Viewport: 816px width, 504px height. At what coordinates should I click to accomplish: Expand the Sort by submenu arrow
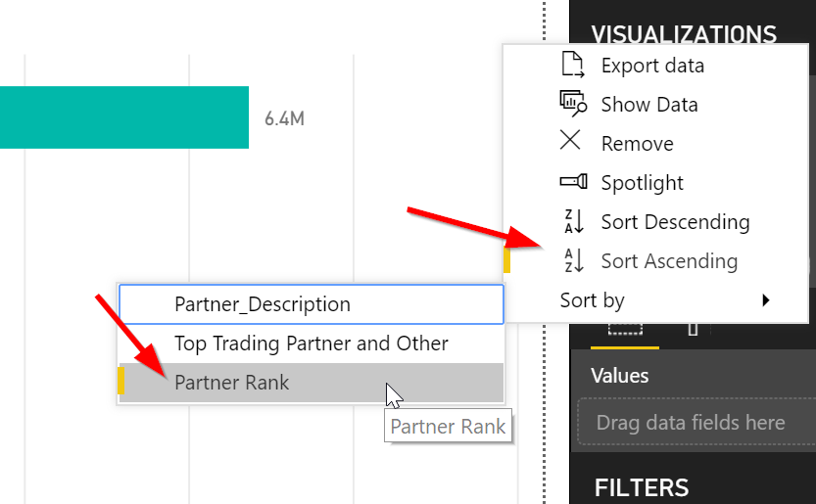coord(766,300)
